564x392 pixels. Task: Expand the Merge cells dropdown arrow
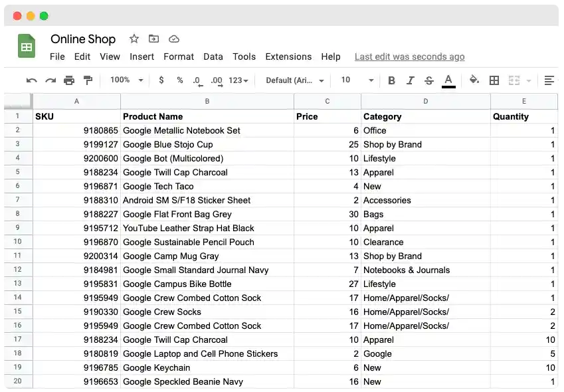point(529,80)
